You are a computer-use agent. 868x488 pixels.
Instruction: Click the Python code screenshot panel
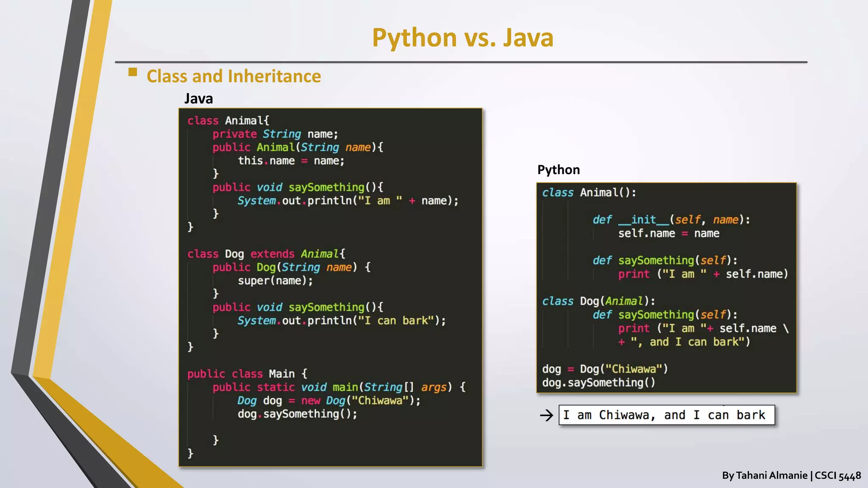point(666,288)
